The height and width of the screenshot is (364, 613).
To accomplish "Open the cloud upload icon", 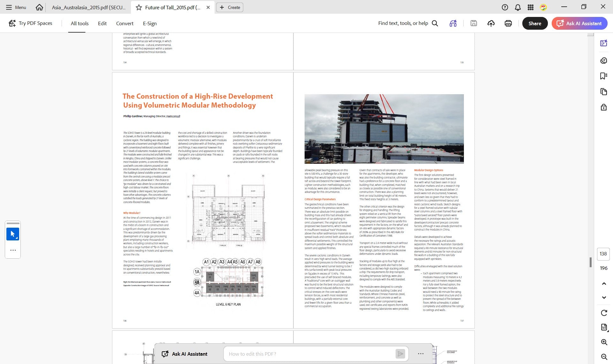I will tap(491, 23).
